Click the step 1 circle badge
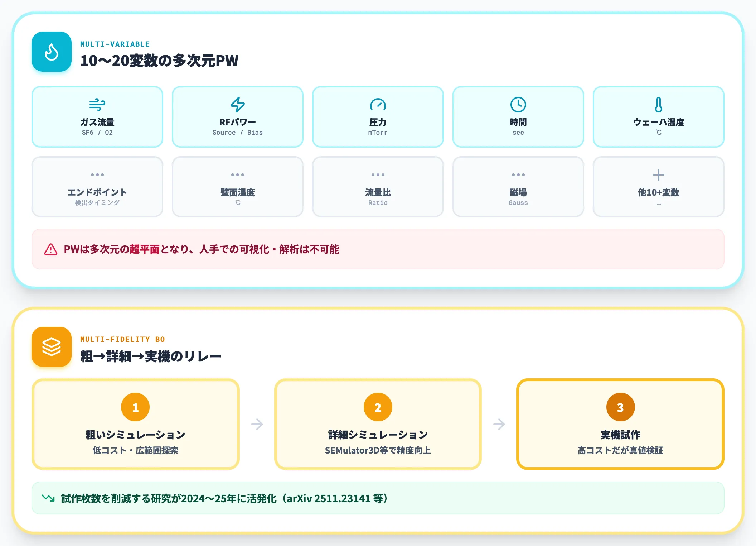Screen dimensions: 756x546 tap(135, 407)
